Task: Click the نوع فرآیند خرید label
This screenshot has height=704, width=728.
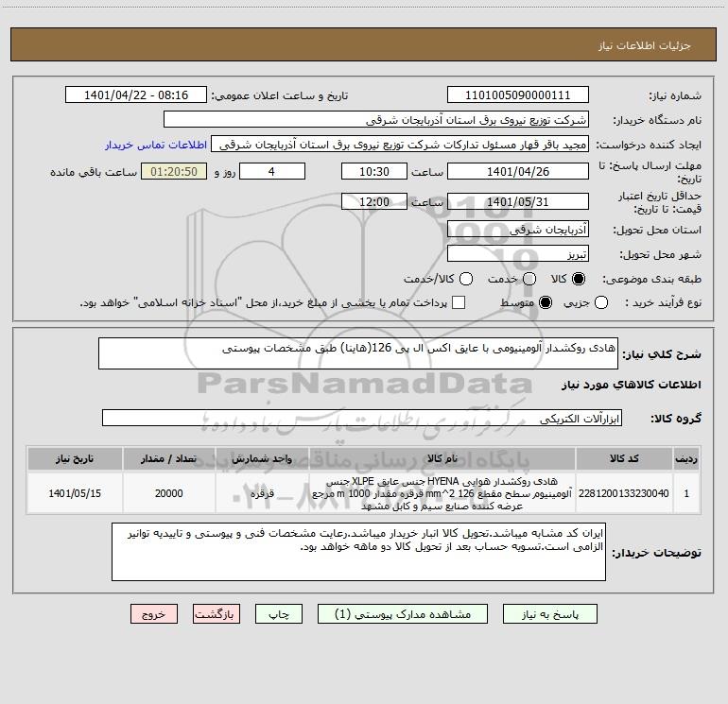Action: (663, 302)
